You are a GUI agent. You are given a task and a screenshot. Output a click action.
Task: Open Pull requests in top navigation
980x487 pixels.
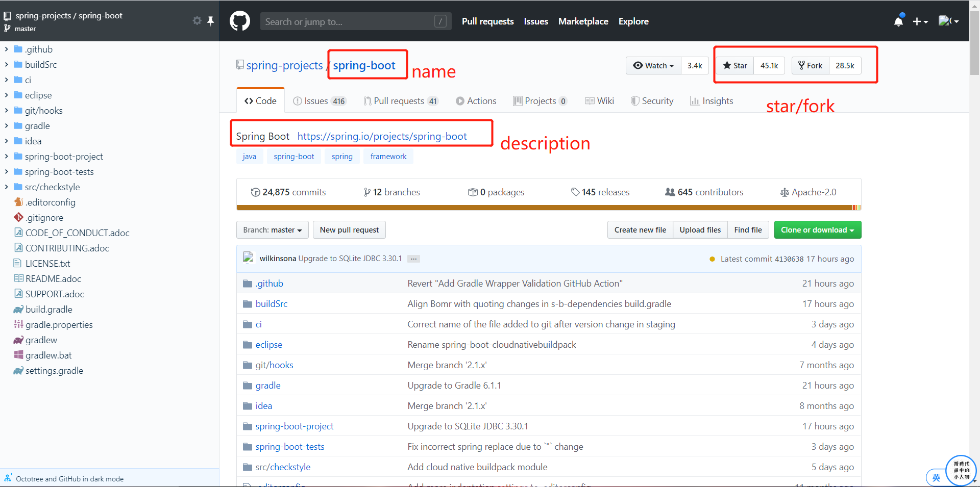click(x=487, y=21)
